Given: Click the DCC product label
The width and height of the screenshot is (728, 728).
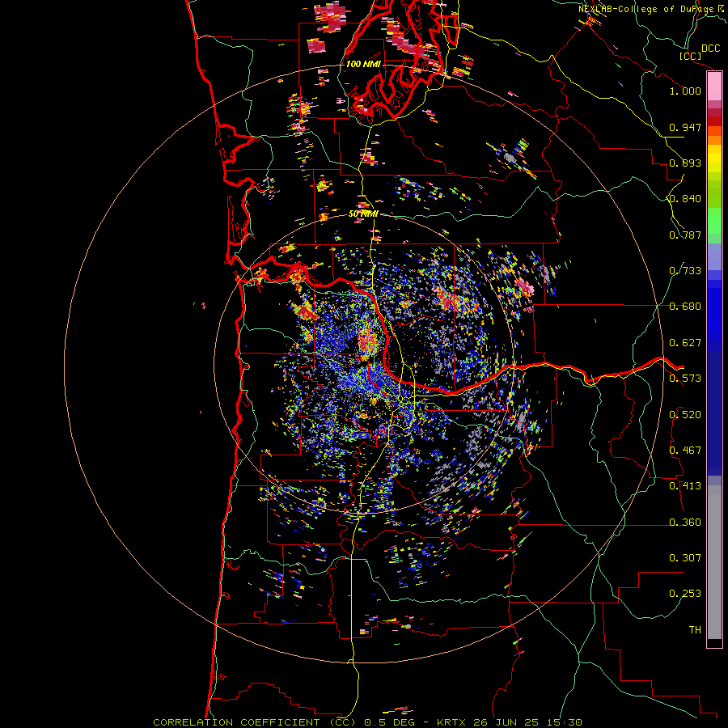Looking at the screenshot, I should 711,49.
